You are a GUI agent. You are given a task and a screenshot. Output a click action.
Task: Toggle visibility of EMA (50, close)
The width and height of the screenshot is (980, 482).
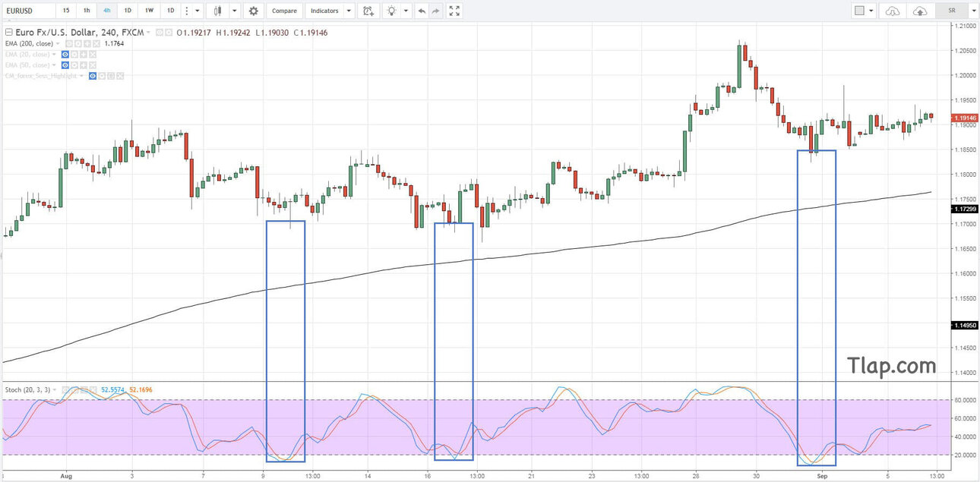click(x=65, y=65)
